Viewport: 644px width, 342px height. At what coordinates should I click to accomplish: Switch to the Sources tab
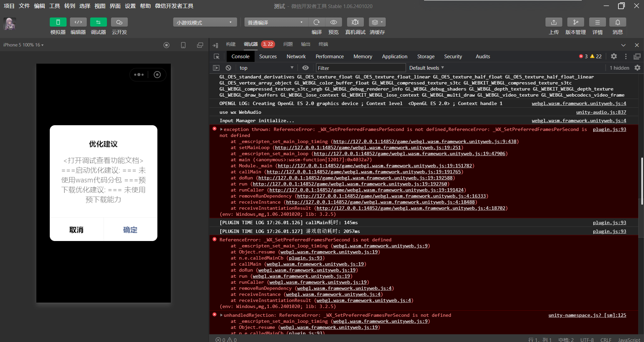[x=268, y=57]
